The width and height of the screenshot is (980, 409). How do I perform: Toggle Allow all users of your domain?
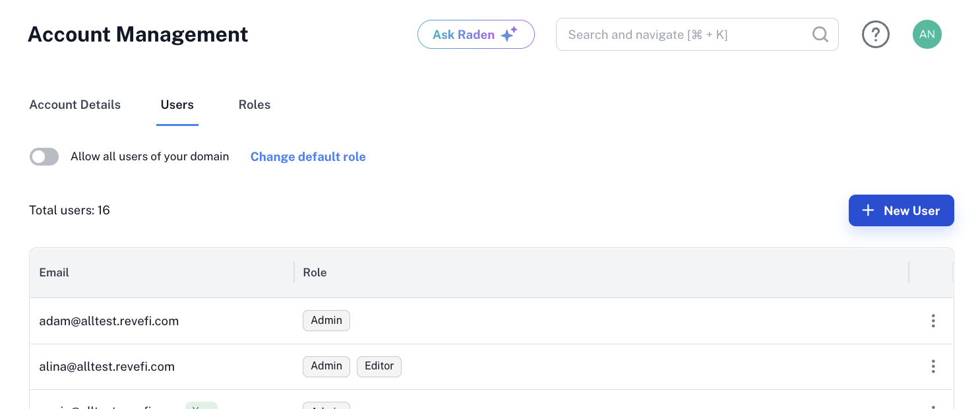(44, 156)
